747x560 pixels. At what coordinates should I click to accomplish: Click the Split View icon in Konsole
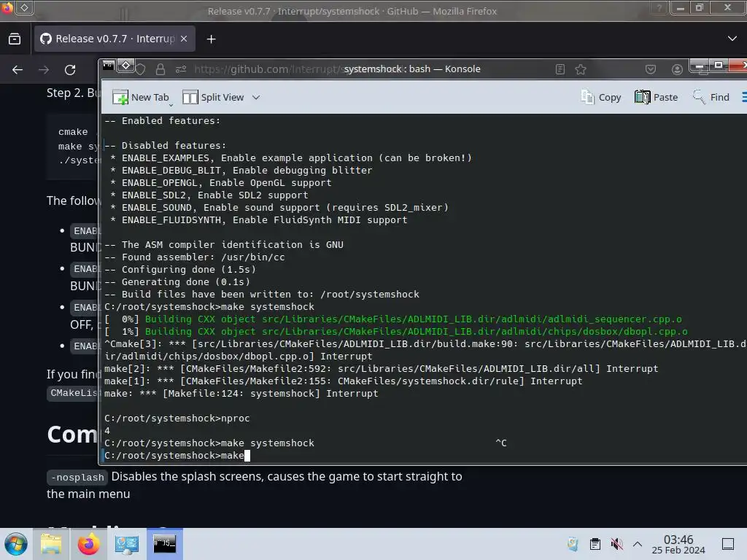[190, 97]
